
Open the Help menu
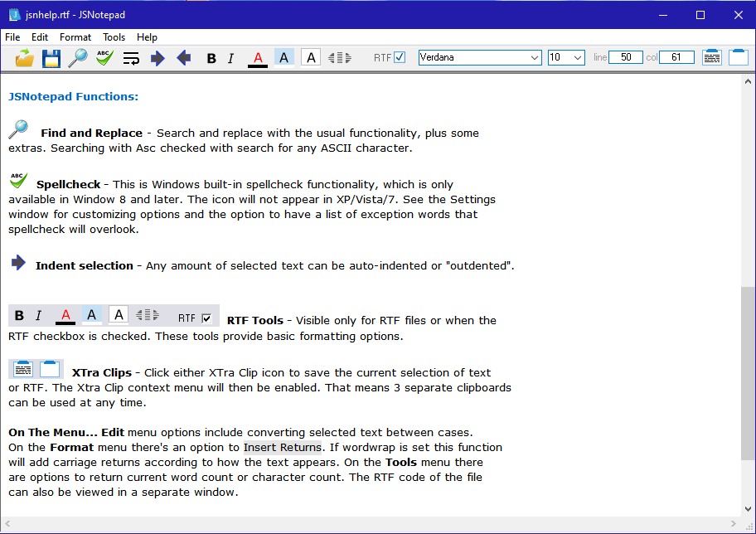pyautogui.click(x=147, y=37)
